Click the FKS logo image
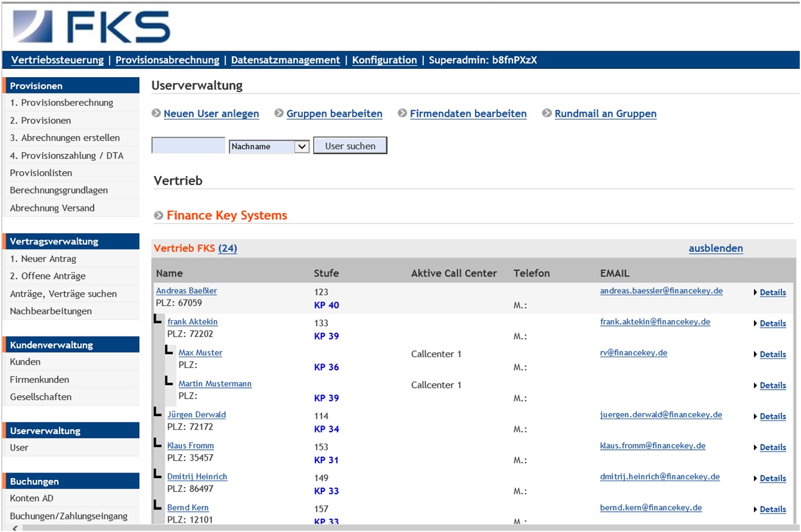This screenshot has height=532, width=801. click(92, 27)
